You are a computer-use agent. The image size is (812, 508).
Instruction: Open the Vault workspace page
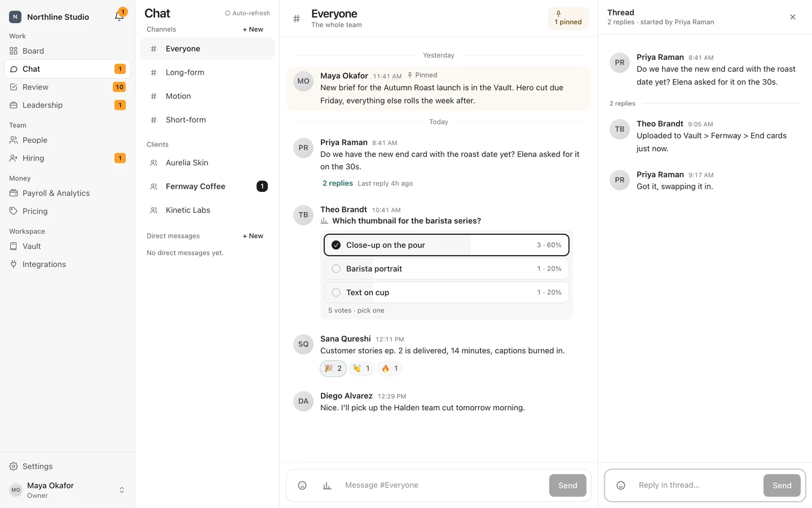[x=68, y=246]
